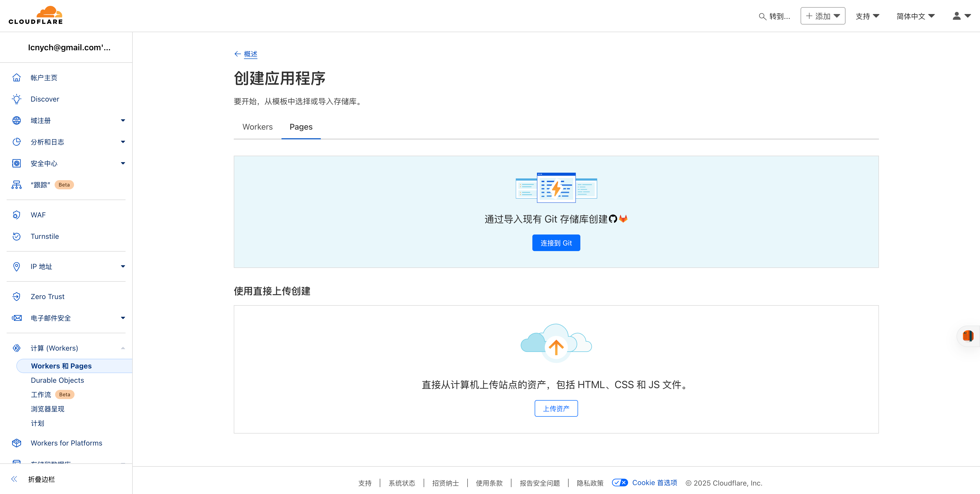Image resolution: width=980 pixels, height=494 pixels.
Task: Click the Cloudflare logo
Action: click(36, 16)
